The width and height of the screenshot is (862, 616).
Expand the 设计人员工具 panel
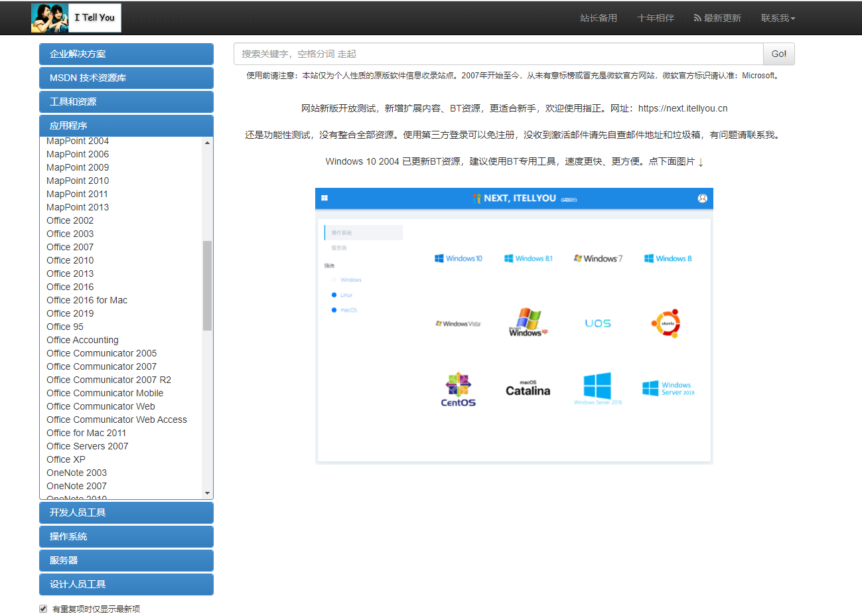(126, 584)
